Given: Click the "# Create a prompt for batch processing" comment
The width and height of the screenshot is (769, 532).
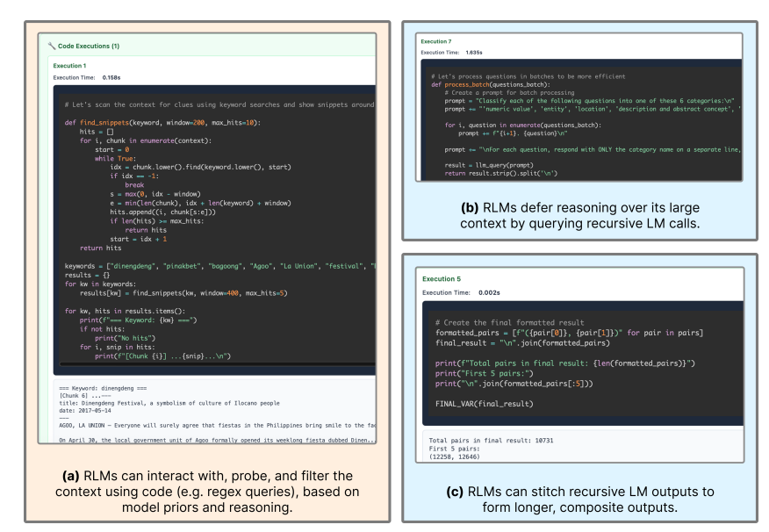Looking at the screenshot, I should (509, 93).
